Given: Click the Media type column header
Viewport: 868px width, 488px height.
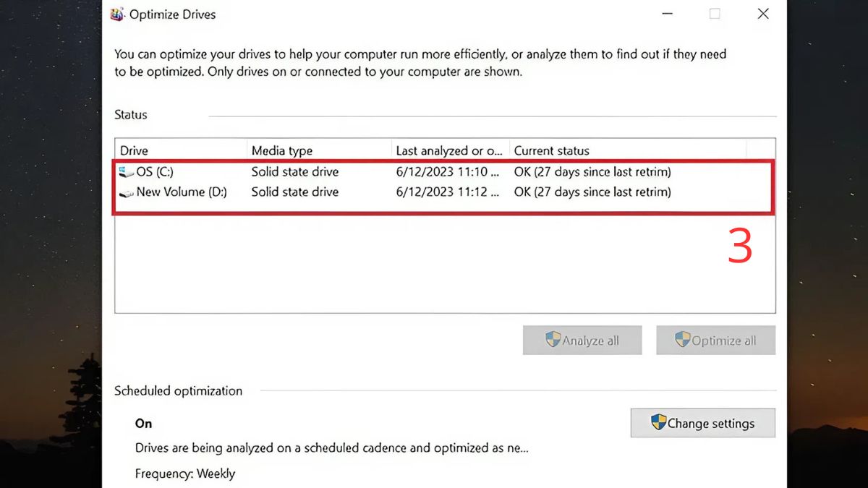Looking at the screenshot, I should point(282,150).
